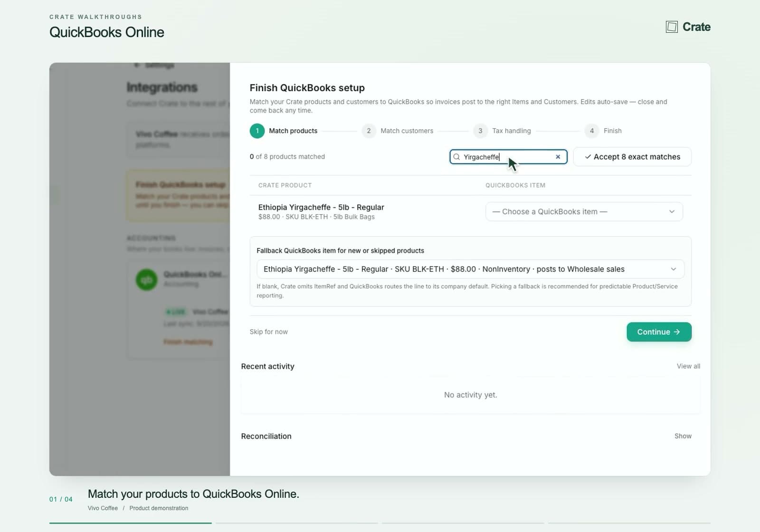Open the fallback QuickBooks item dropdown
Screen dimensions: 760x532
tap(470, 269)
